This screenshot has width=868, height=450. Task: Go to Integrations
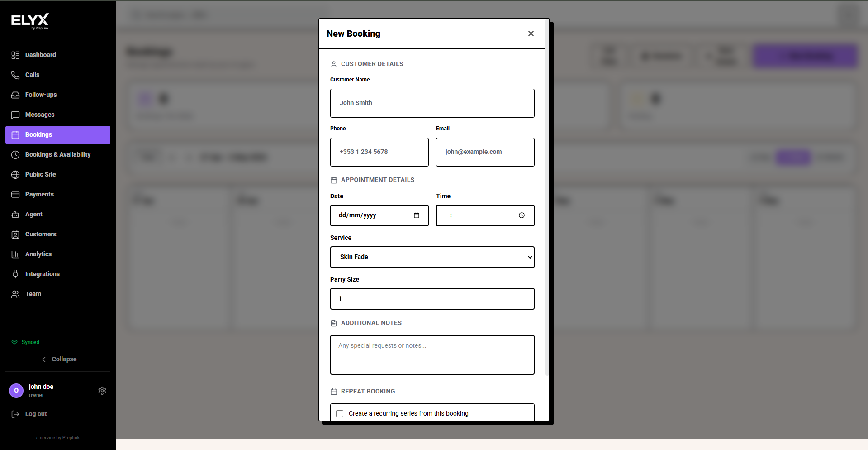(58, 274)
